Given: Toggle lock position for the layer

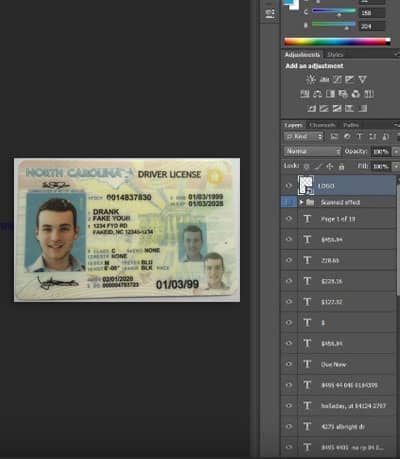Looking at the screenshot, I should click(x=330, y=166).
